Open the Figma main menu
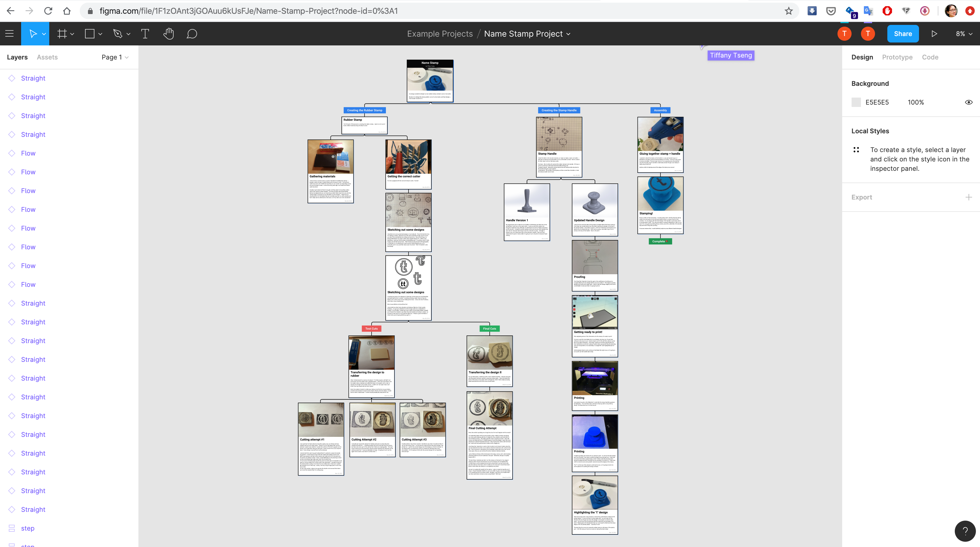This screenshot has width=980, height=547. 9,33
